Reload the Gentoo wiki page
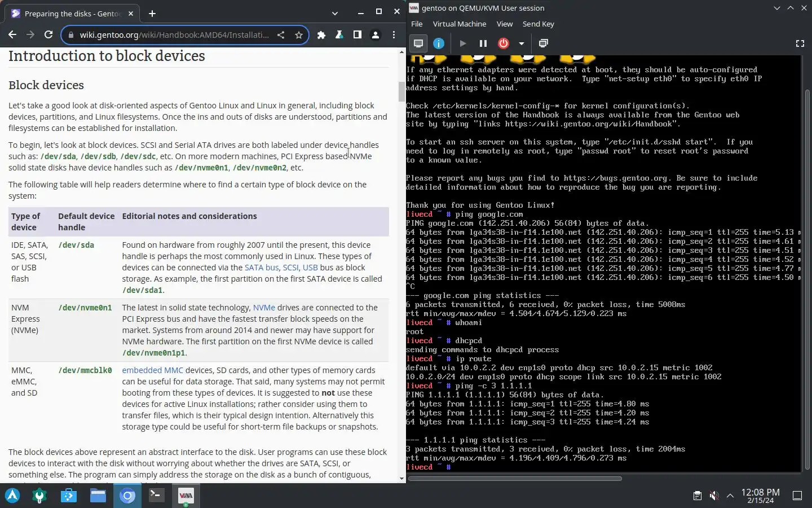The width and height of the screenshot is (812, 508). tap(48, 35)
